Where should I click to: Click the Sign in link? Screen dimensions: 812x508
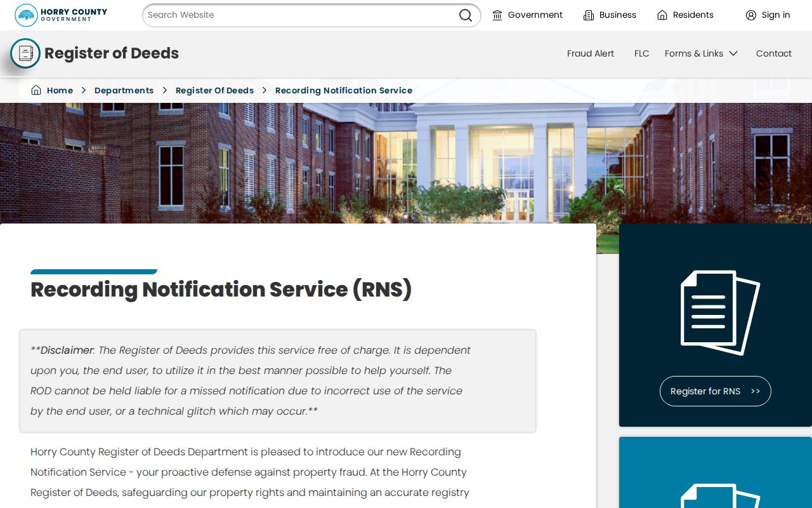click(x=768, y=15)
